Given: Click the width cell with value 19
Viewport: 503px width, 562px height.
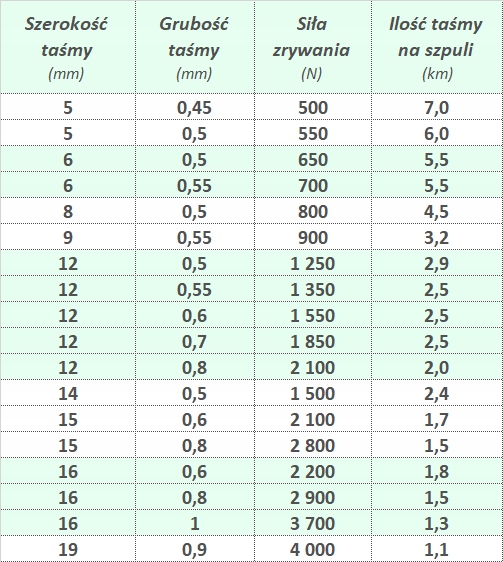Looking at the screenshot, I should [68, 548].
